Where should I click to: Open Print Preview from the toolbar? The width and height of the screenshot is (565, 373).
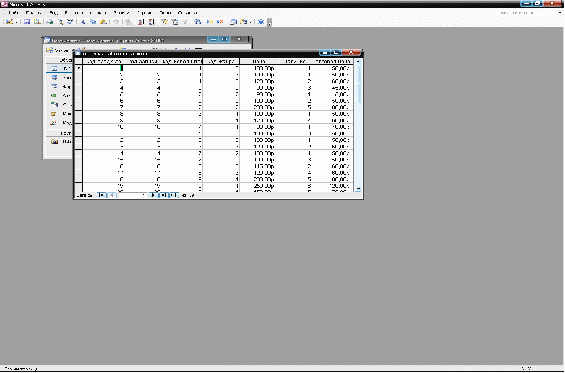pos(60,22)
